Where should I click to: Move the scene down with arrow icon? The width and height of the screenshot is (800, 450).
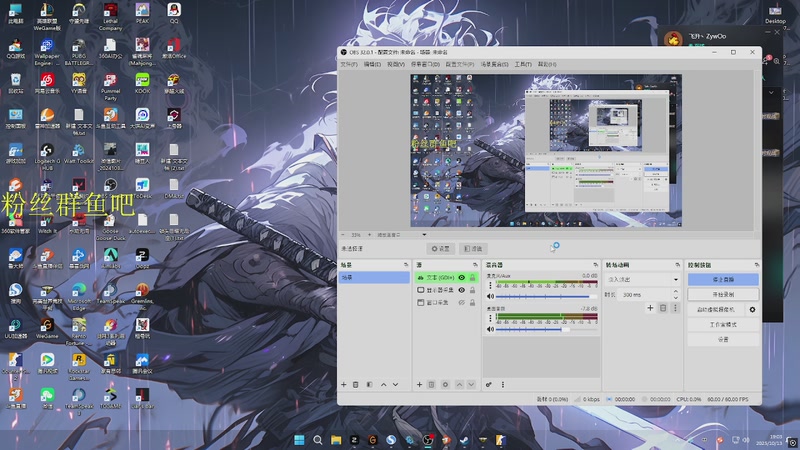click(395, 385)
